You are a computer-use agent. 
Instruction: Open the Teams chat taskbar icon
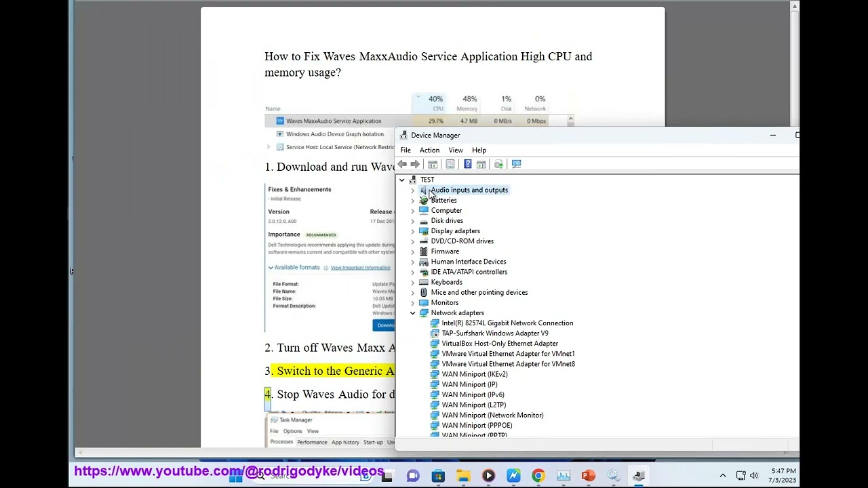point(413,476)
